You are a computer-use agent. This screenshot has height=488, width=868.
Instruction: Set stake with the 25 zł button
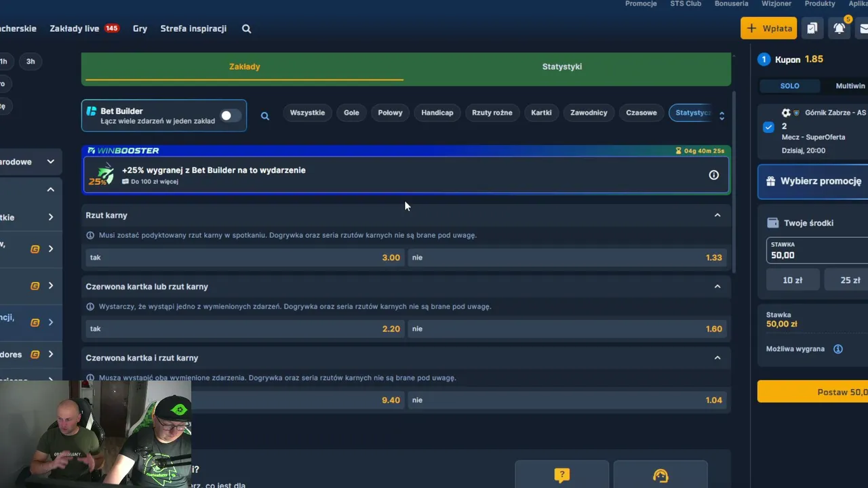(x=846, y=280)
